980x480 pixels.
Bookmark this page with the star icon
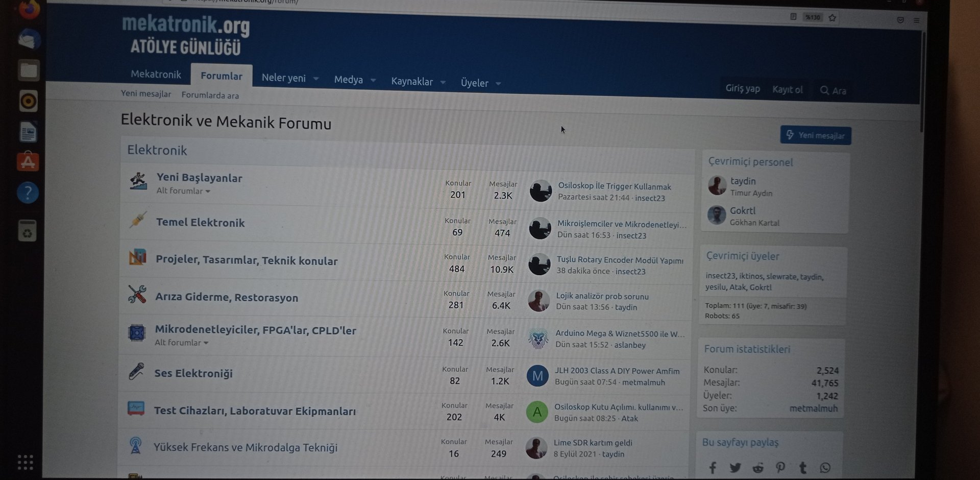tap(832, 18)
